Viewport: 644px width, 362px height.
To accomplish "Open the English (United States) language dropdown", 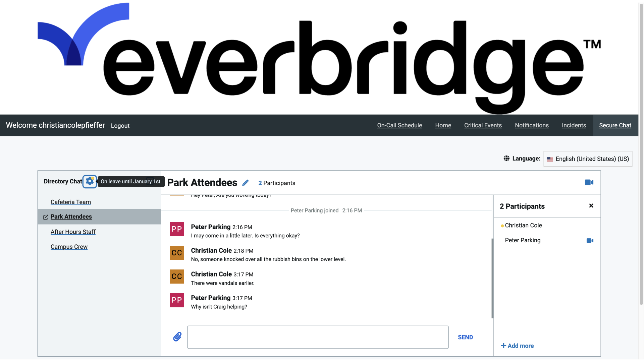I will [588, 159].
